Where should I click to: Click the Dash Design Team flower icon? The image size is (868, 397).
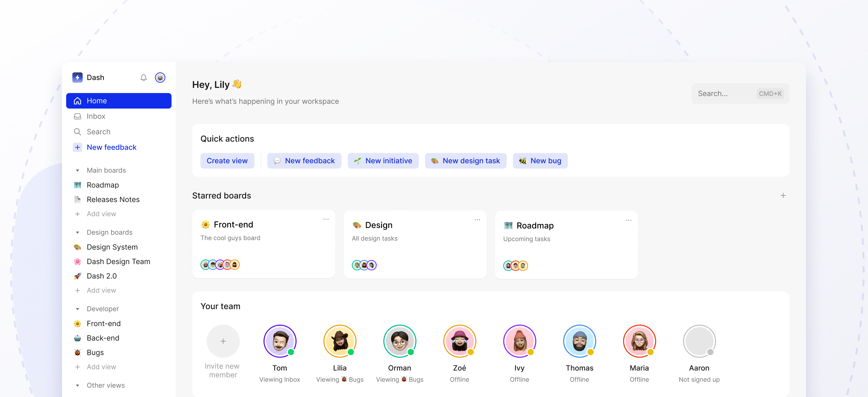(77, 261)
